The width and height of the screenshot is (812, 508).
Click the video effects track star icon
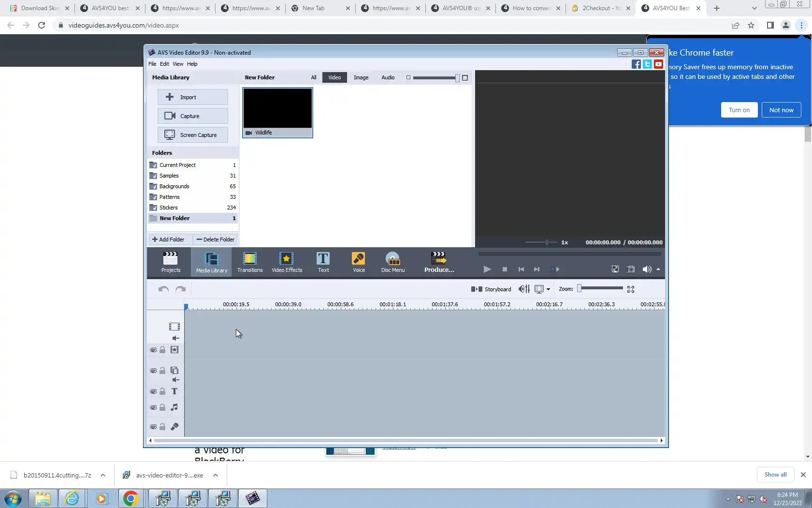click(174, 350)
